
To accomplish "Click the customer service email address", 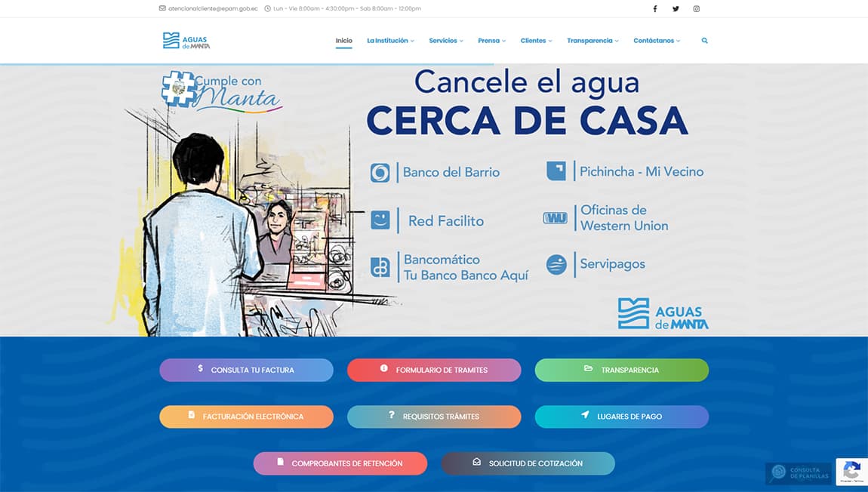I will click(x=213, y=9).
